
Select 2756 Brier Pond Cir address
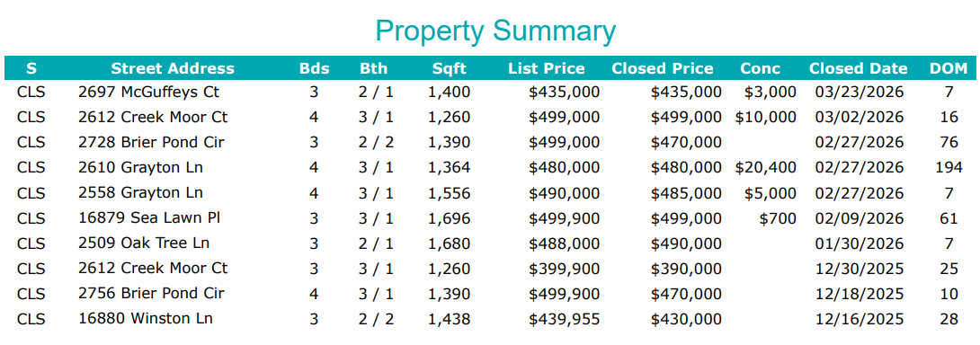pos(151,293)
